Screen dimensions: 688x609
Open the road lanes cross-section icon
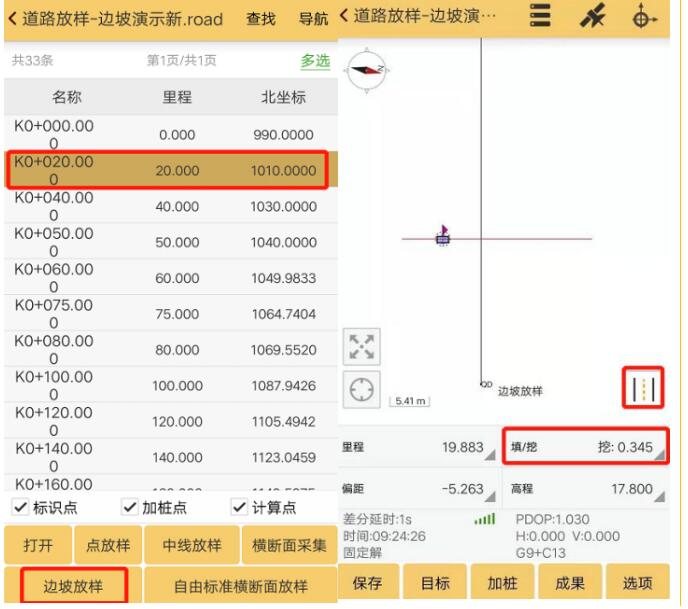pyautogui.click(x=643, y=388)
